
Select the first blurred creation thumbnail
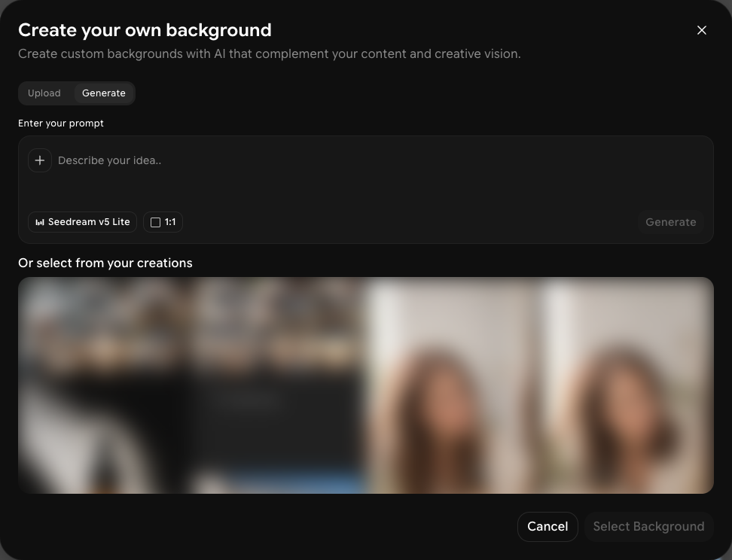click(105, 385)
